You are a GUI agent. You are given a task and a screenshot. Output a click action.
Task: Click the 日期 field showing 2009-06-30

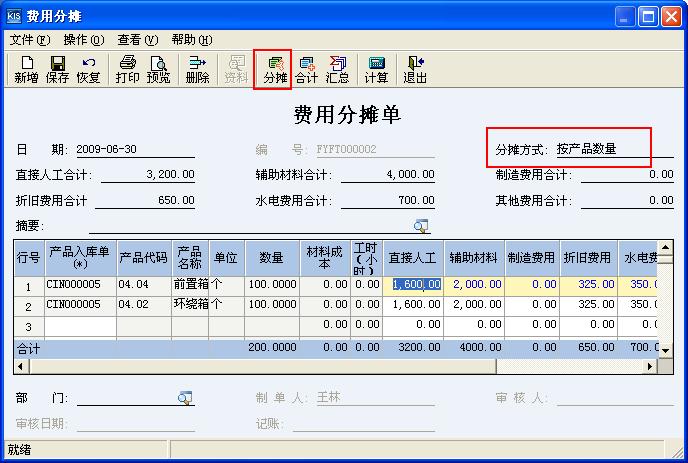coord(135,150)
